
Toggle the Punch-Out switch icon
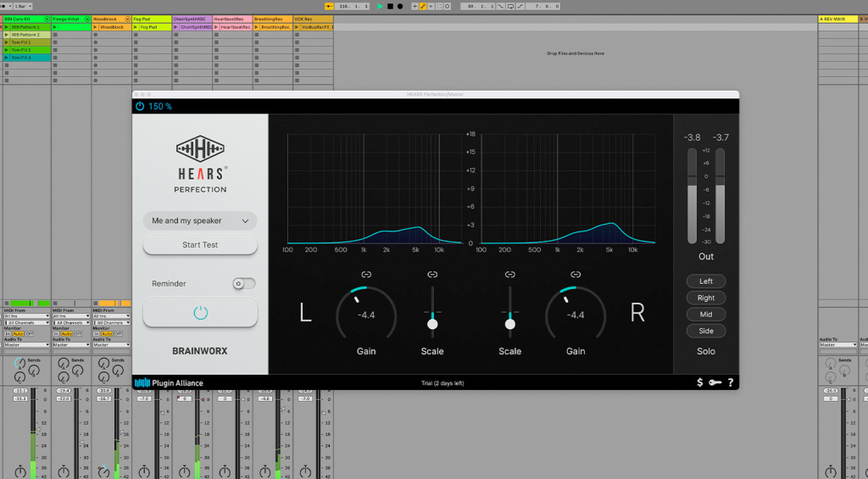520,6
